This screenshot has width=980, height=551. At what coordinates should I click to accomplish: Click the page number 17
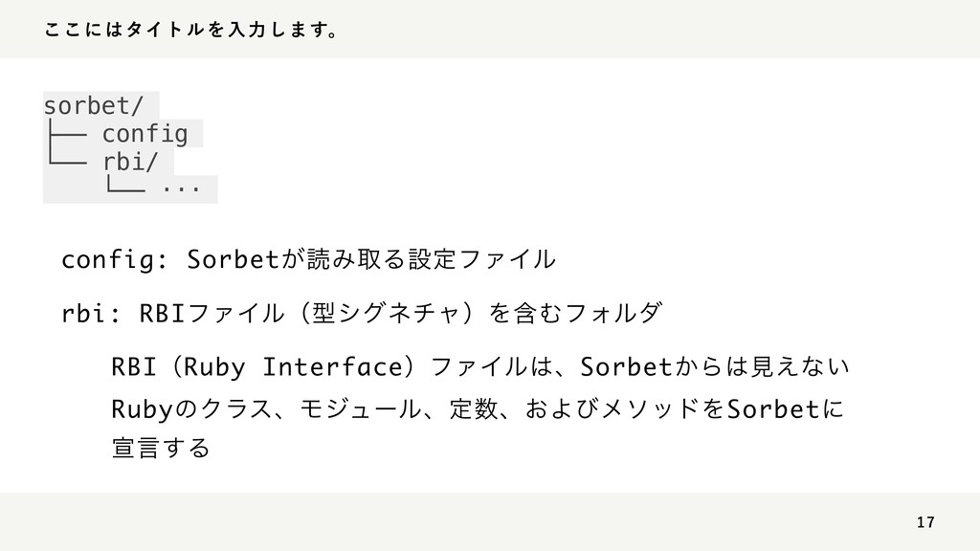[925, 522]
